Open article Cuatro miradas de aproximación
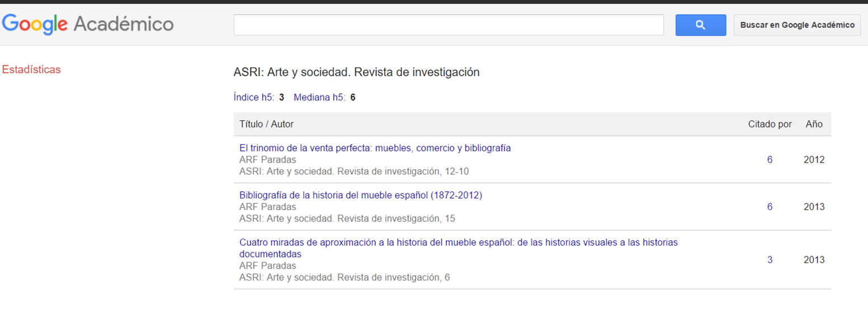868x324 pixels. pos(458,248)
